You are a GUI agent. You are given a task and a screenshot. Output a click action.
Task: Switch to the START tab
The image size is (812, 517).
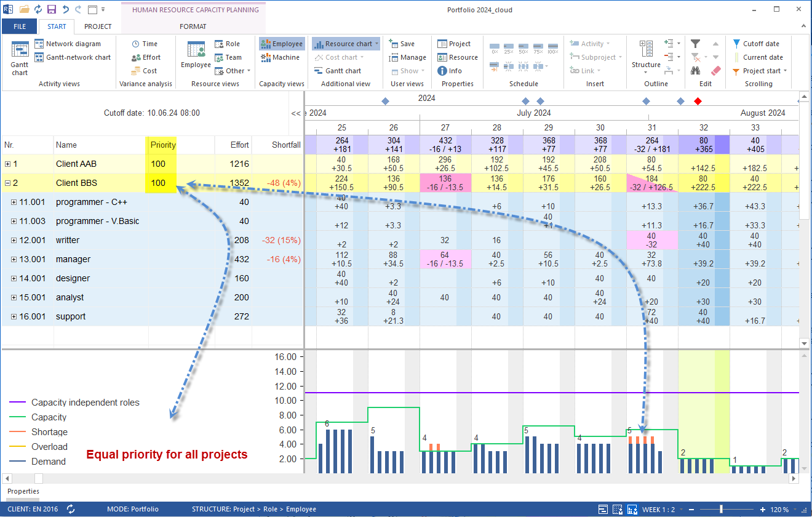[x=57, y=26]
